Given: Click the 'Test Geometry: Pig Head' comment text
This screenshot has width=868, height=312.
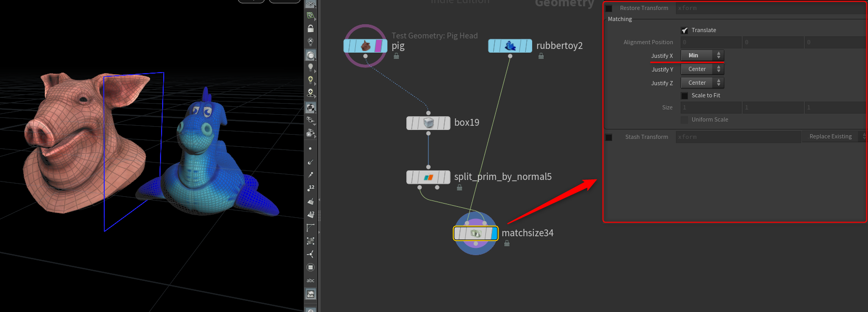Looking at the screenshot, I should 434,36.
